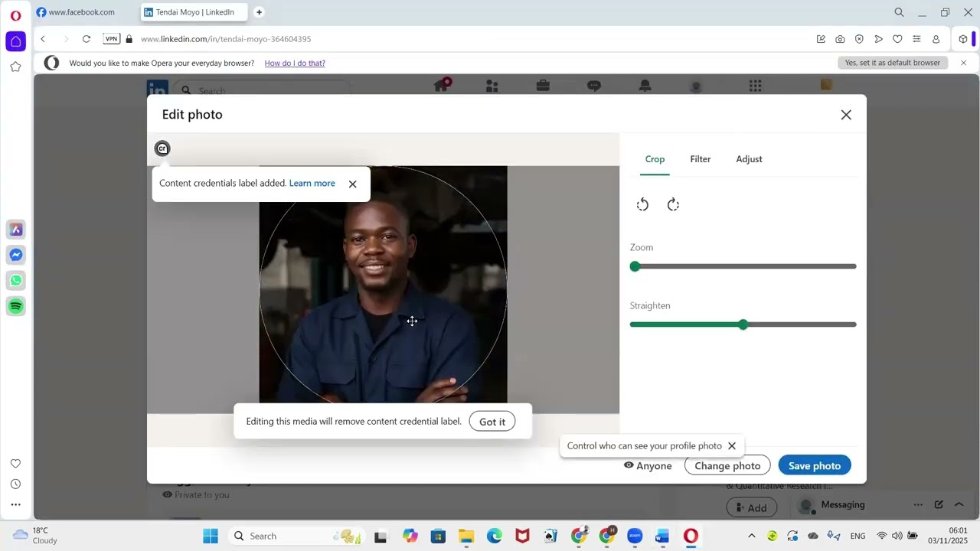Open Messenger in the Opera sidebar
This screenshot has width=980, height=551.
click(15, 255)
